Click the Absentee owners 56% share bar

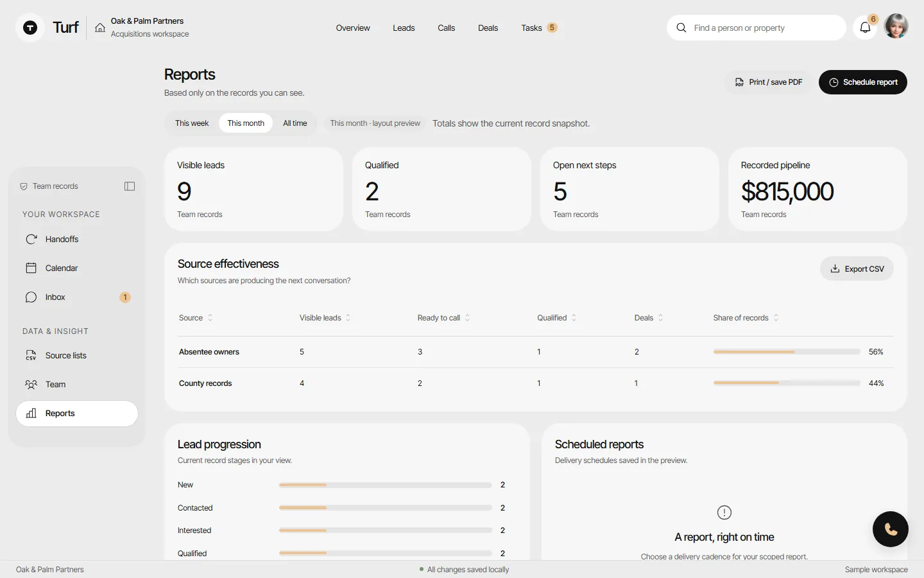(787, 352)
